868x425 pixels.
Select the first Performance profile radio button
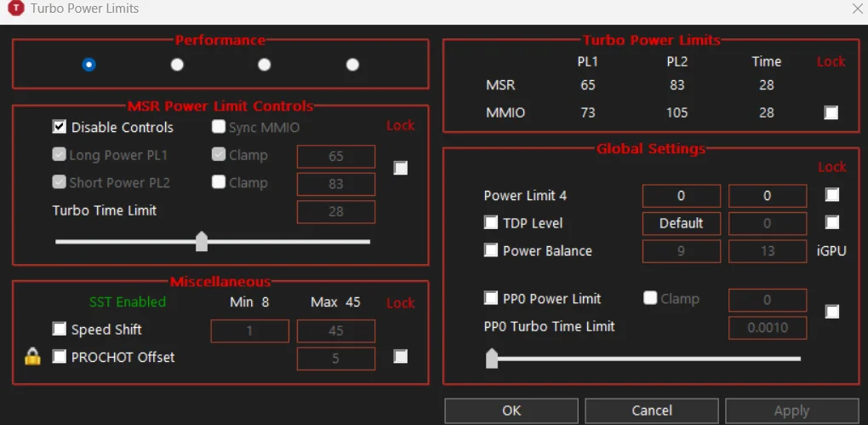(x=89, y=65)
